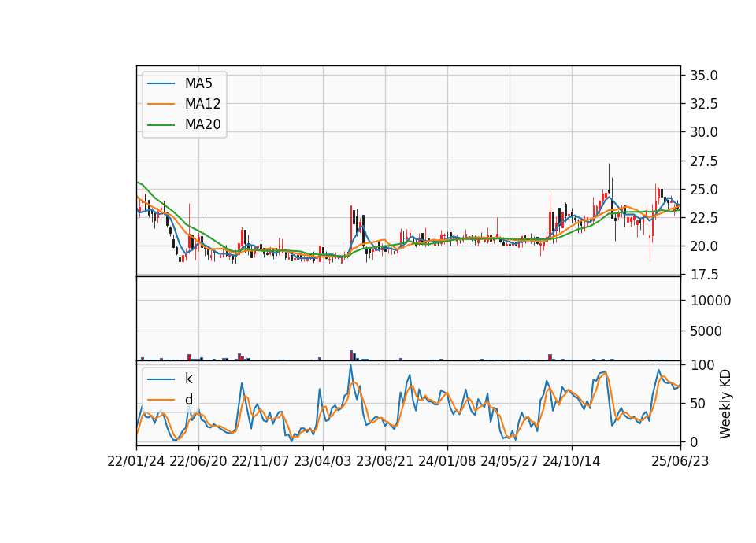Click the 25.0 price axis label
The image size is (756, 543).
(704, 190)
